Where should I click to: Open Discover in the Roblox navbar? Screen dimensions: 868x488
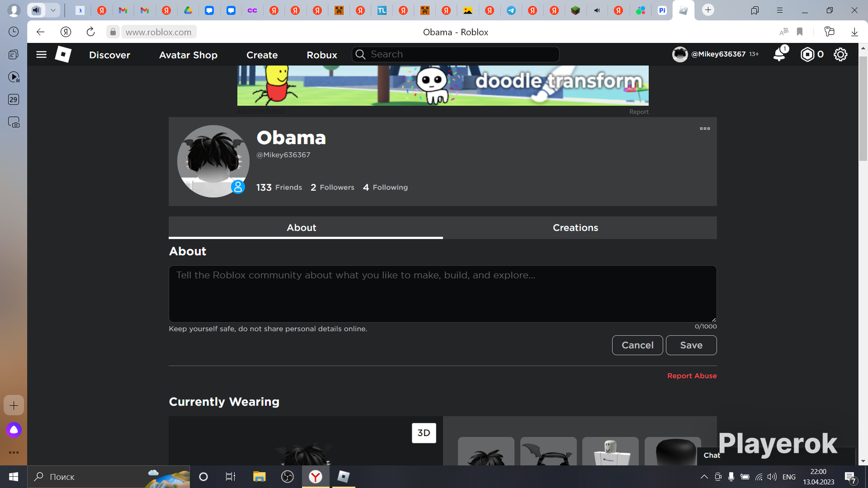coord(109,55)
